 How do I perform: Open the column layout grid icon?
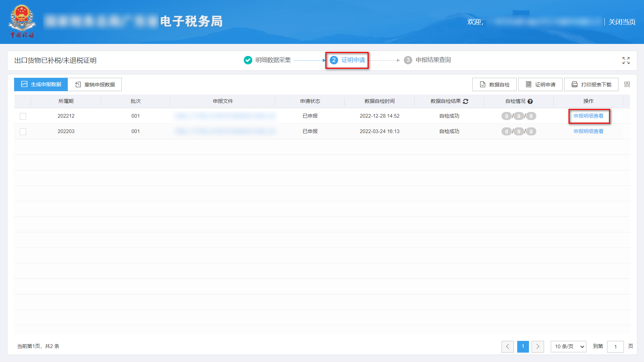coord(627,84)
